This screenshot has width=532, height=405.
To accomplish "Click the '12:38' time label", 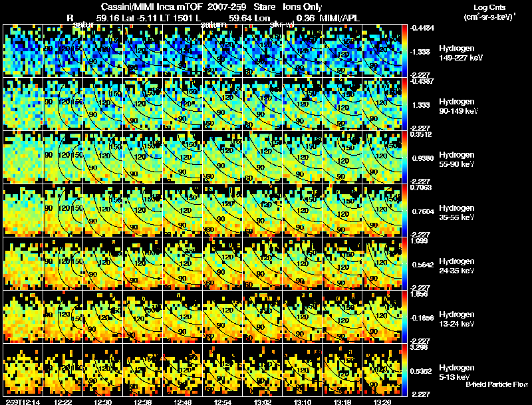I will [x=143, y=402].
